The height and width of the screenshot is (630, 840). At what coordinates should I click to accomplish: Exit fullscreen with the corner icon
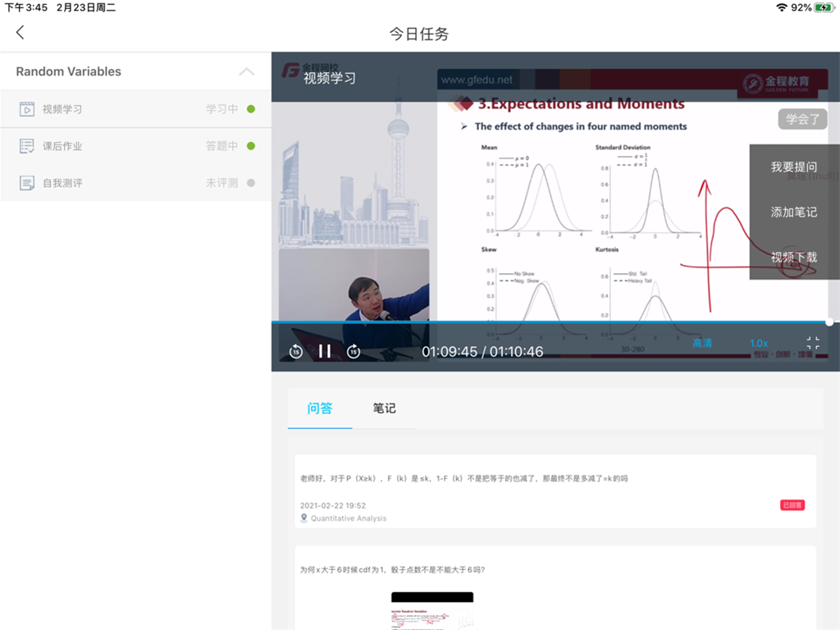[x=813, y=343]
